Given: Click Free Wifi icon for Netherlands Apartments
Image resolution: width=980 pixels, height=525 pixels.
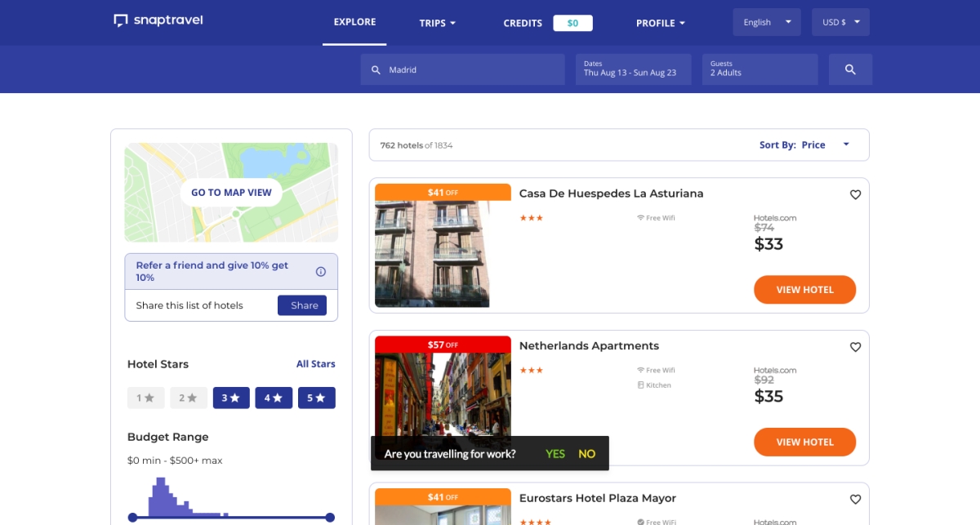Looking at the screenshot, I should 641,370.
